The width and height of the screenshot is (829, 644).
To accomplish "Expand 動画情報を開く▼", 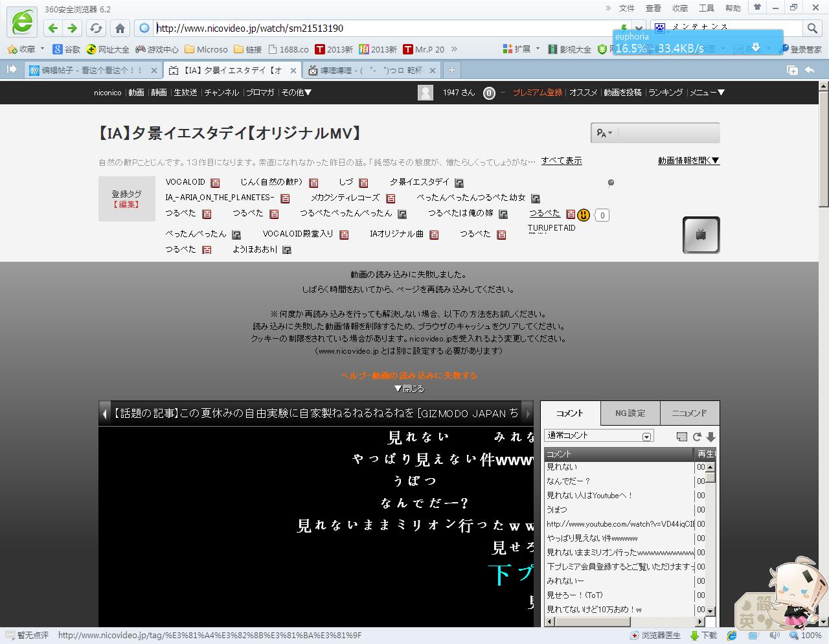I will [689, 161].
